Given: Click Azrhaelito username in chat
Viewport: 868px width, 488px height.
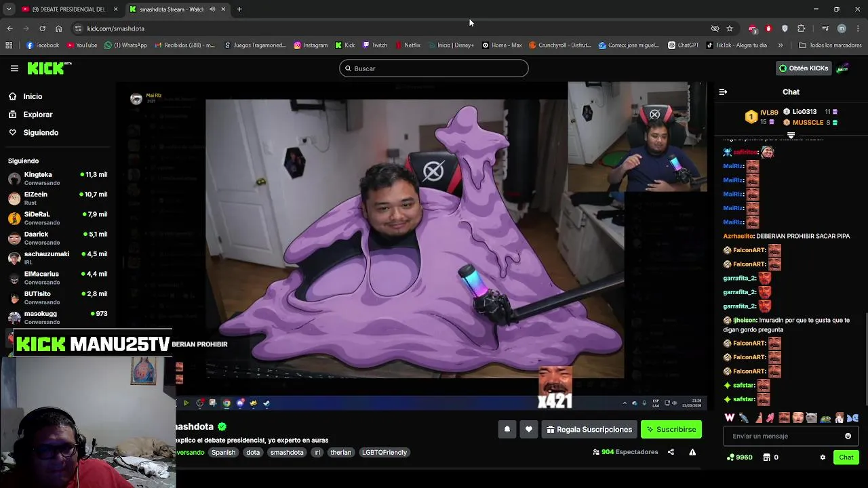Looking at the screenshot, I should click(738, 236).
